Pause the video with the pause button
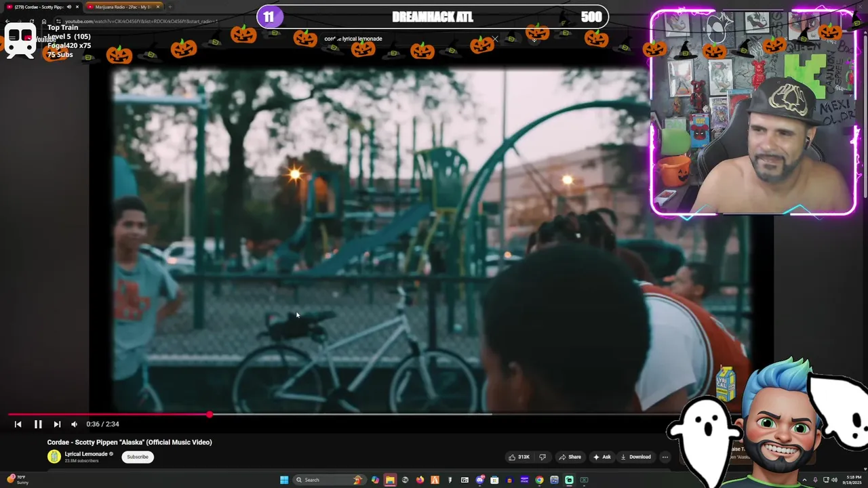The image size is (868, 488). point(38,424)
